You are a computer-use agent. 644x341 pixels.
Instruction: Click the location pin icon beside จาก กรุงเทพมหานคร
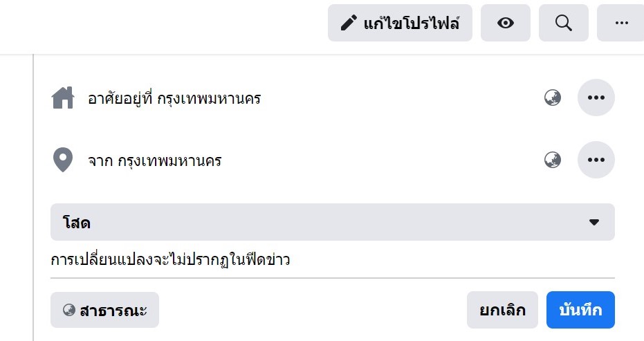pyautogui.click(x=63, y=160)
